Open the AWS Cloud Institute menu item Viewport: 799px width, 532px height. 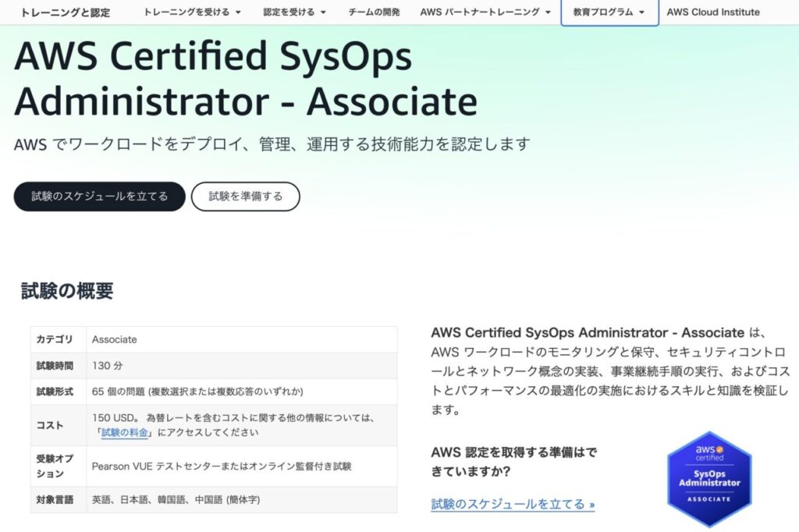coord(713,12)
